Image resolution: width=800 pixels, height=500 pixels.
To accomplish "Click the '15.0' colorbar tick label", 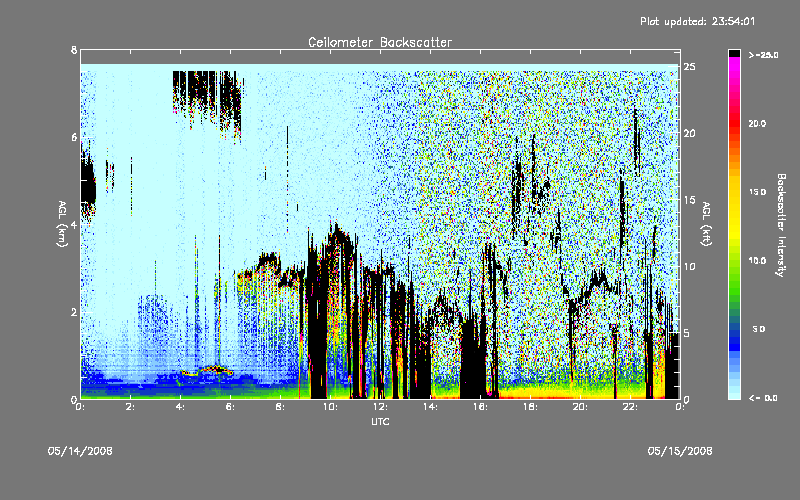I will click(757, 192).
